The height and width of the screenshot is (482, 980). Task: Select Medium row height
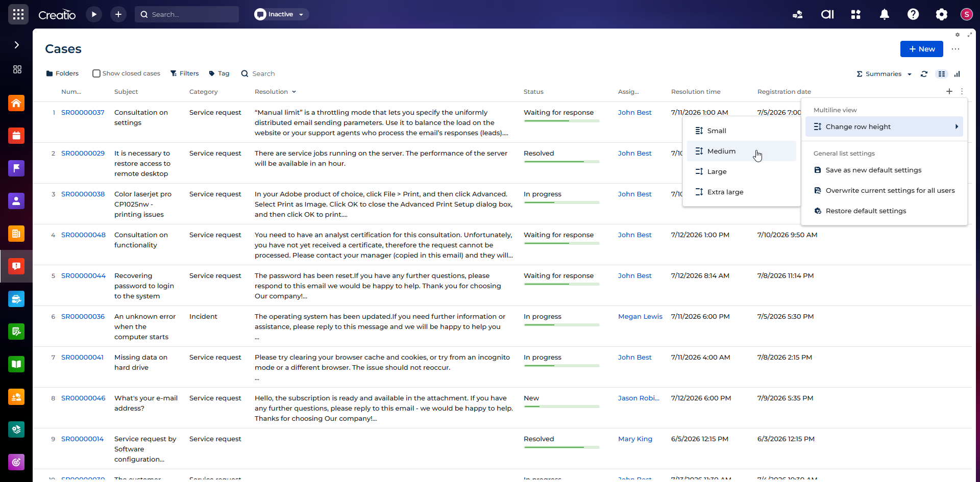[x=741, y=151]
